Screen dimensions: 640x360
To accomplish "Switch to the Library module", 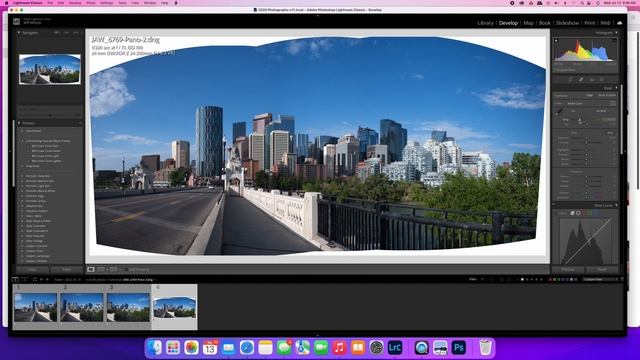I will pyautogui.click(x=485, y=23).
